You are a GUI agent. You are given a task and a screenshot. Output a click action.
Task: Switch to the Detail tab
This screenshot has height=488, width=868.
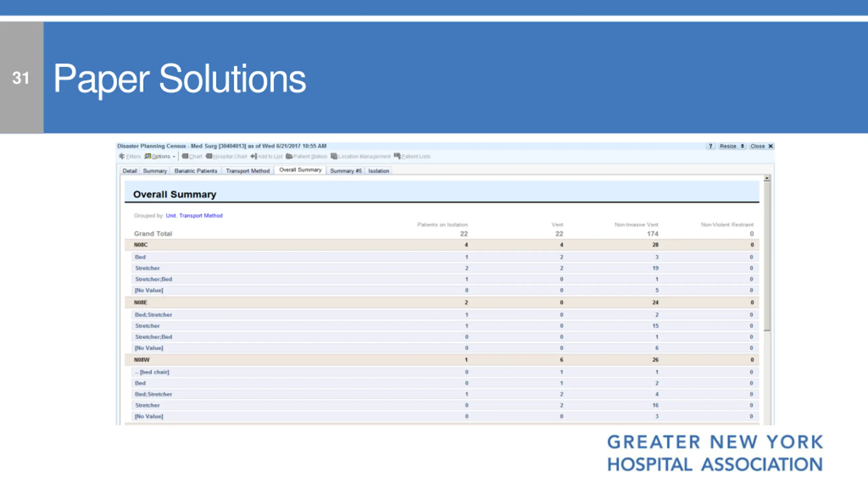point(130,171)
